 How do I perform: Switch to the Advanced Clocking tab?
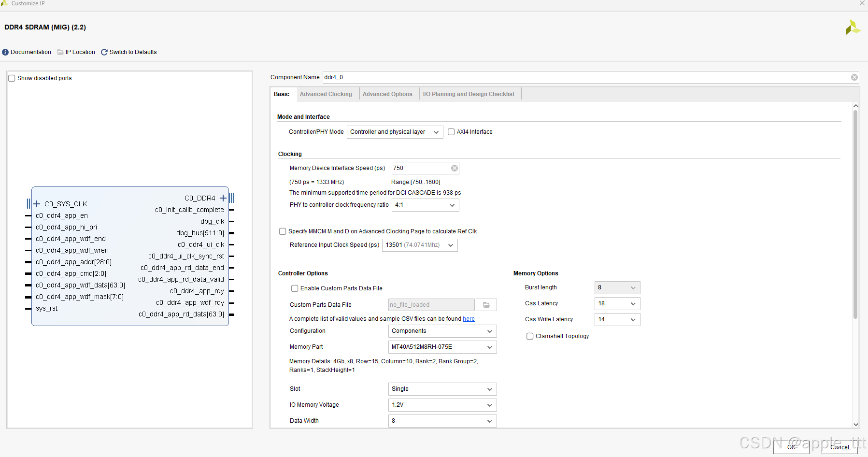click(326, 94)
